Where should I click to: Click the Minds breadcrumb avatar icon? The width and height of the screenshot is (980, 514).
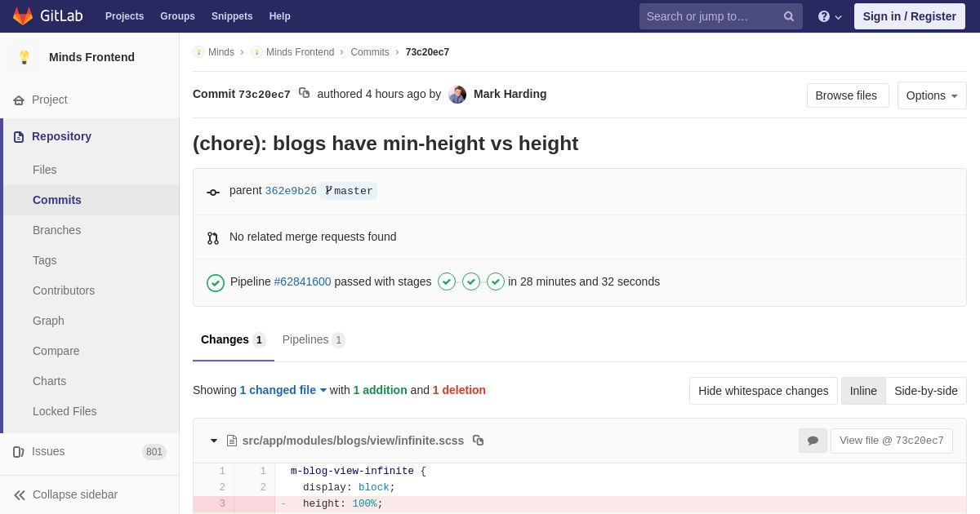198,52
